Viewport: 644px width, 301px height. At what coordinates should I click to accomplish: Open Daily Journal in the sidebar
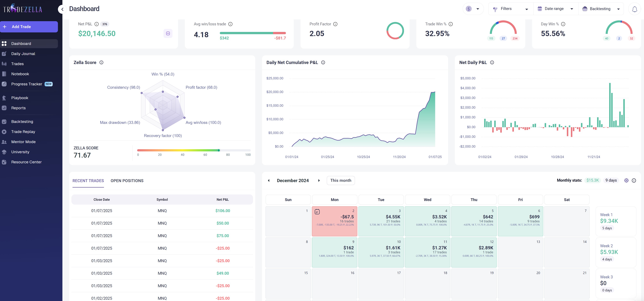(23, 54)
